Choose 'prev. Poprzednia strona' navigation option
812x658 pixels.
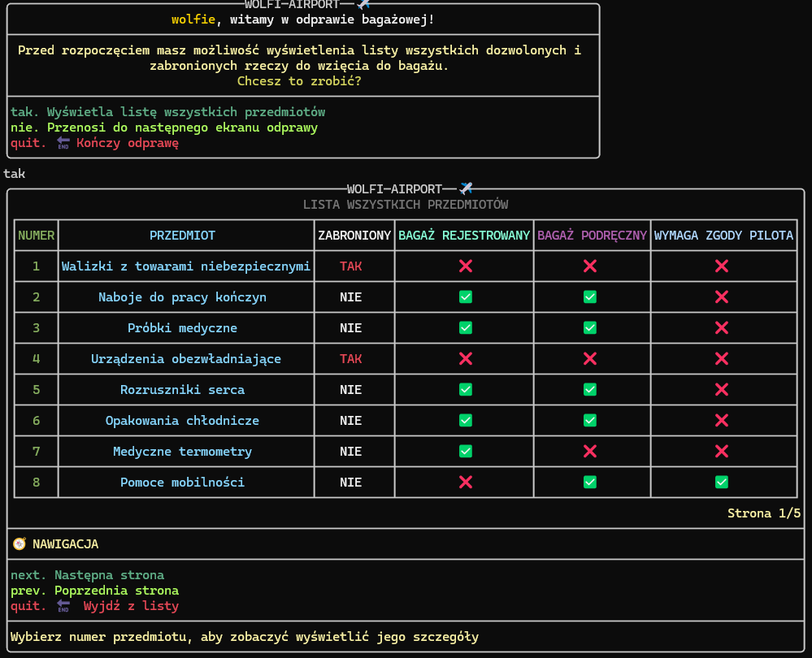(x=94, y=591)
